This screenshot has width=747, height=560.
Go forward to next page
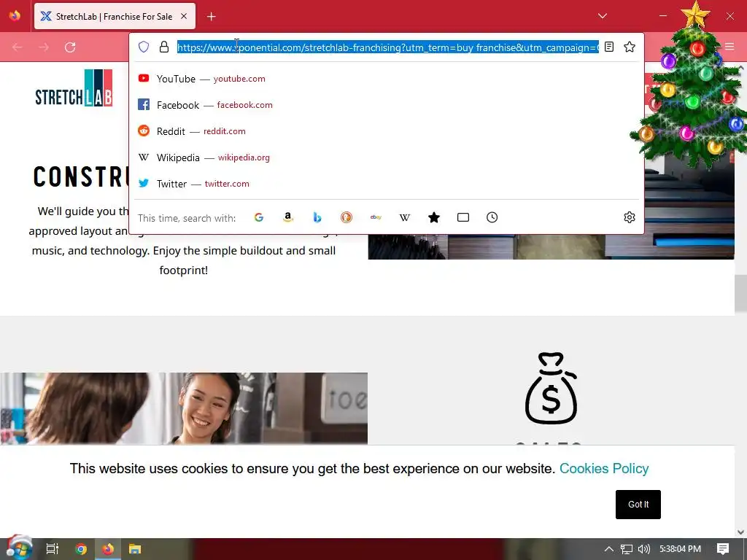click(44, 47)
